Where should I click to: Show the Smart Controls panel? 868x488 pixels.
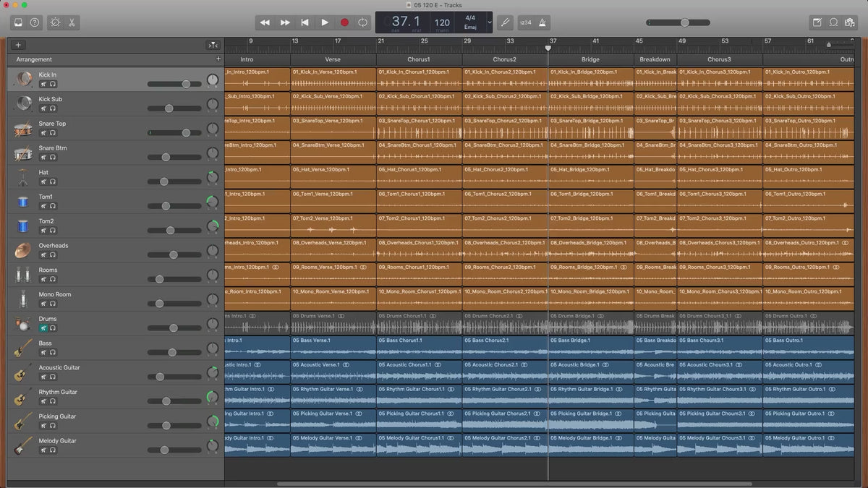(56, 22)
